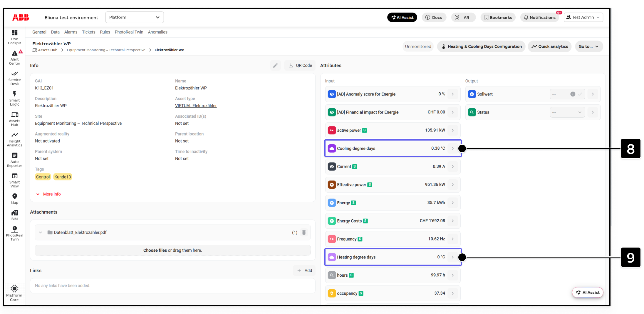Click the top AI Assist button
This screenshot has height=314, width=644.
point(402,17)
